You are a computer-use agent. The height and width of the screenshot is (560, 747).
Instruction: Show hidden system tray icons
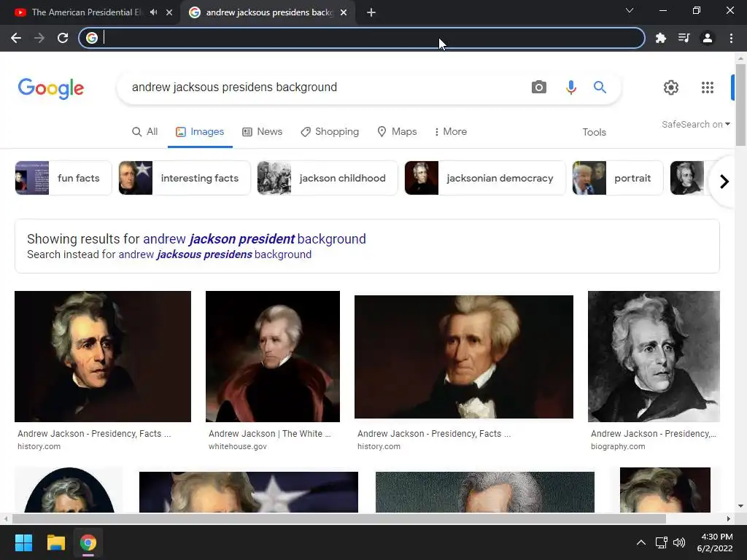point(641,542)
